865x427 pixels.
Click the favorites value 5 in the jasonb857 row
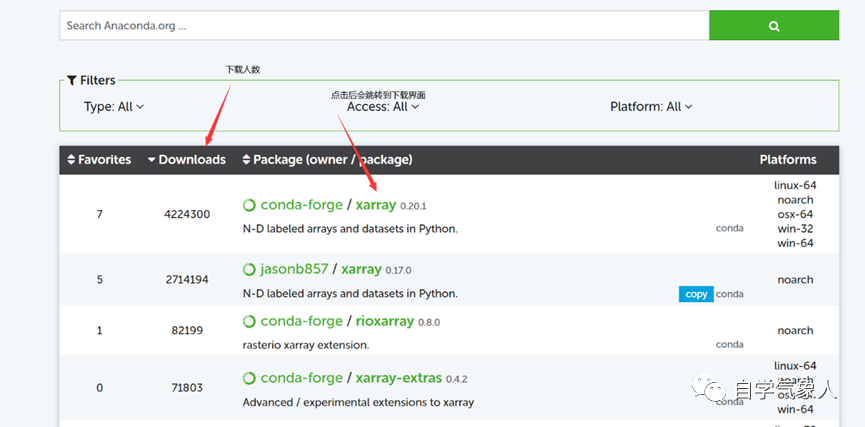coord(99,280)
